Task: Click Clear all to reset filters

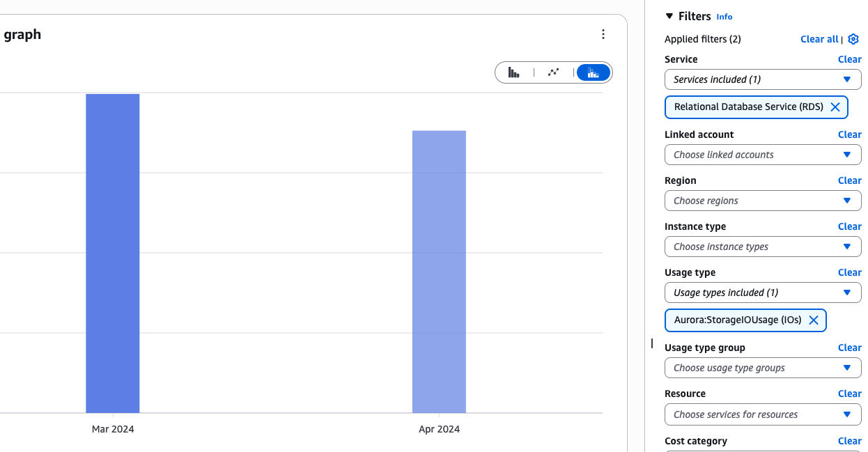Action: click(x=819, y=39)
